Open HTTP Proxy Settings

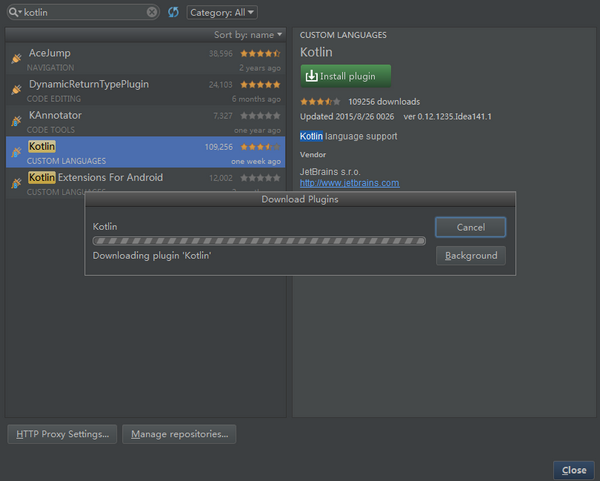click(62, 434)
